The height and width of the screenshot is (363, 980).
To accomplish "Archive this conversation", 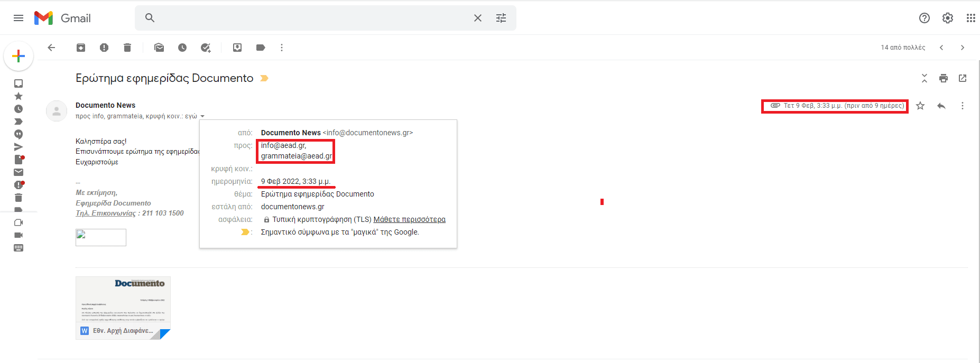I will point(81,48).
